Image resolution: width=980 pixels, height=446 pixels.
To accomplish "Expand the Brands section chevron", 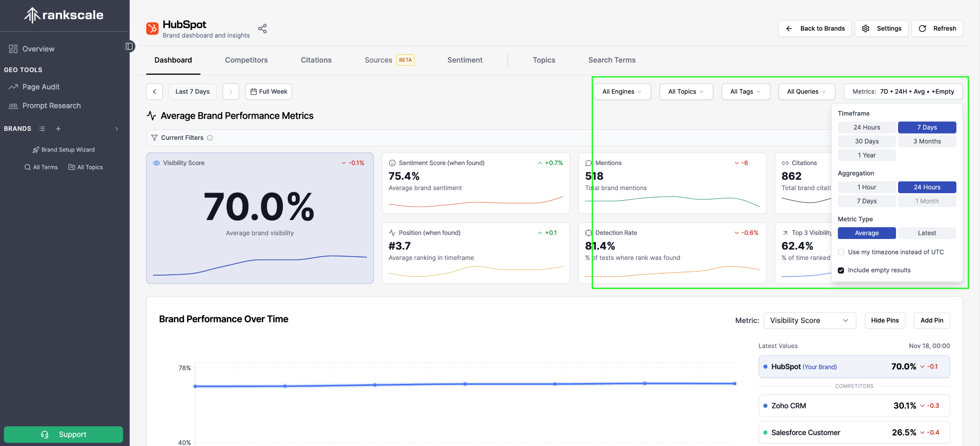I will coord(117,129).
